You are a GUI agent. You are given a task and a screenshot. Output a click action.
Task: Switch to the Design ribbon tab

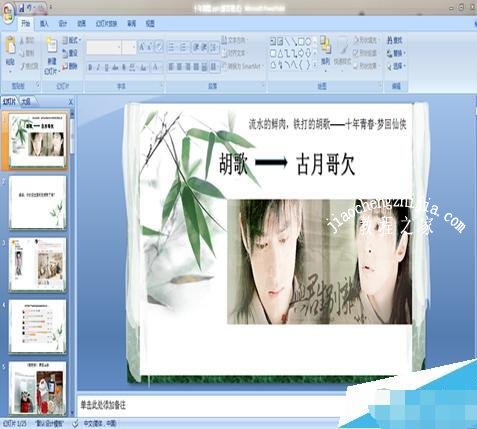point(63,24)
